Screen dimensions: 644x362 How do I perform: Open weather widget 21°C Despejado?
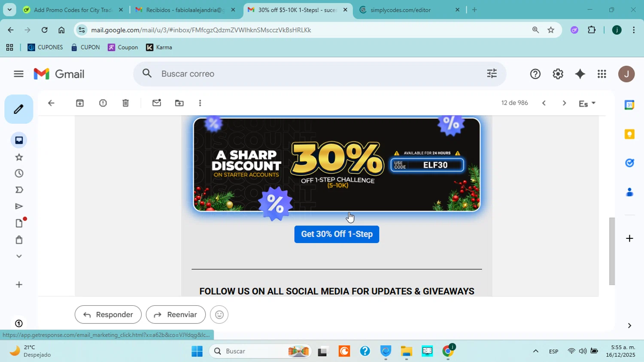point(30,351)
